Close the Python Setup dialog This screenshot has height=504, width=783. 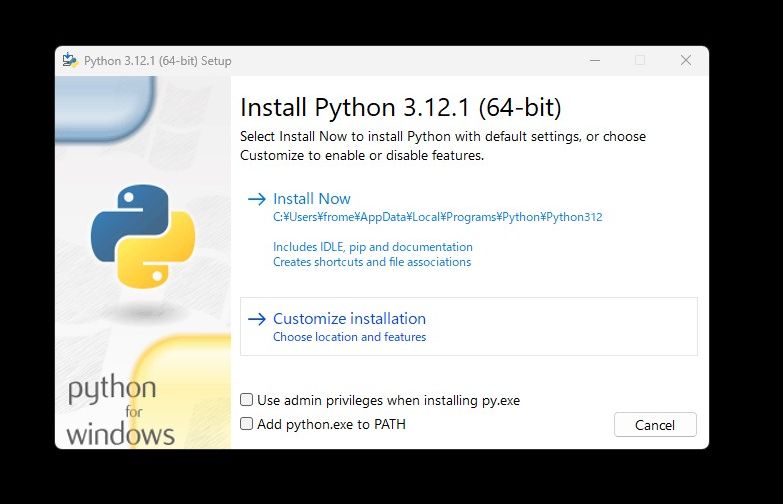686,60
